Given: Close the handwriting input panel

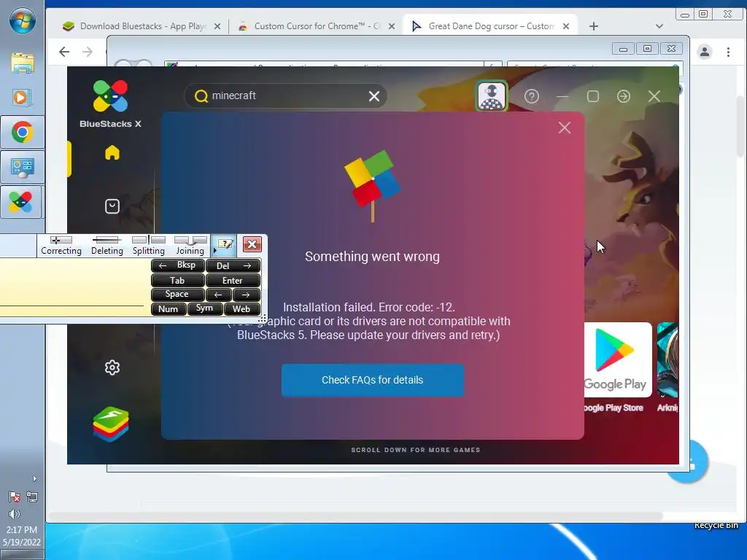Looking at the screenshot, I should 252,244.
